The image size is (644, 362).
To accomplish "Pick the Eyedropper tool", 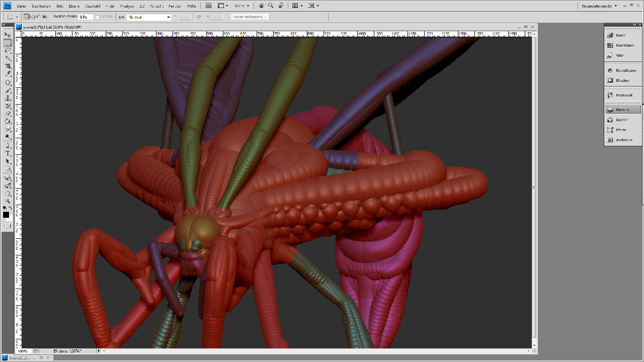I will point(8,74).
